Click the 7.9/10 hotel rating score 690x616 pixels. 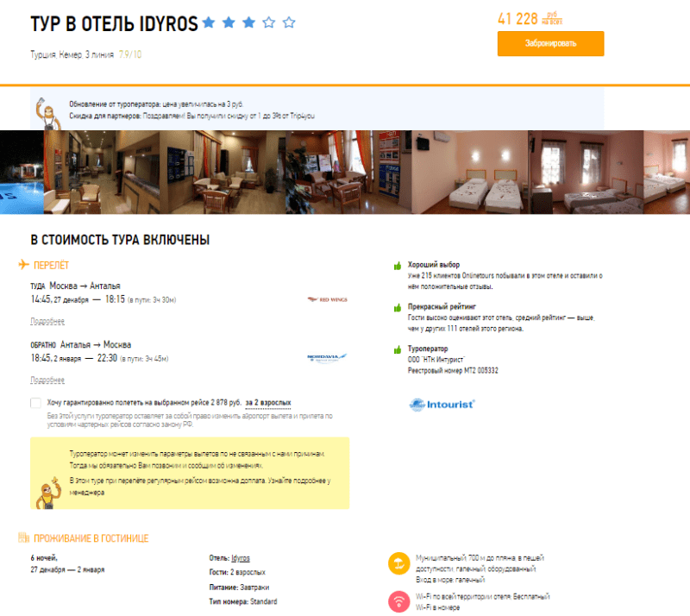click(130, 54)
